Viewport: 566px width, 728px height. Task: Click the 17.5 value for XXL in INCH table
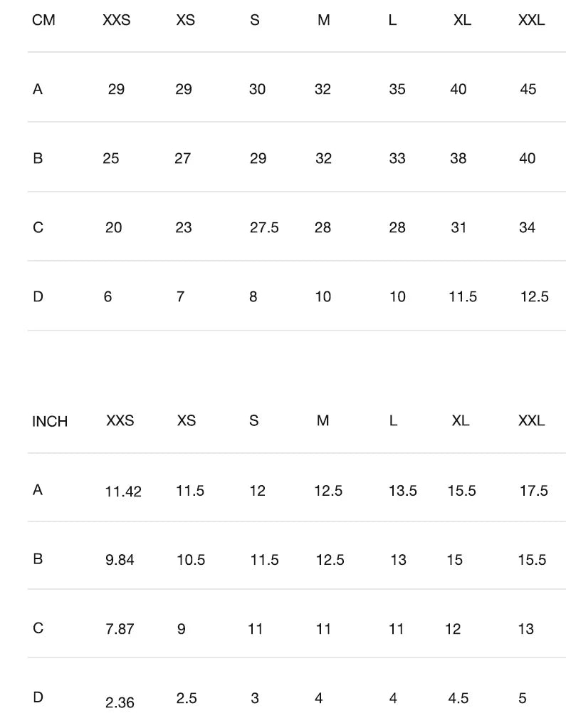(533, 491)
